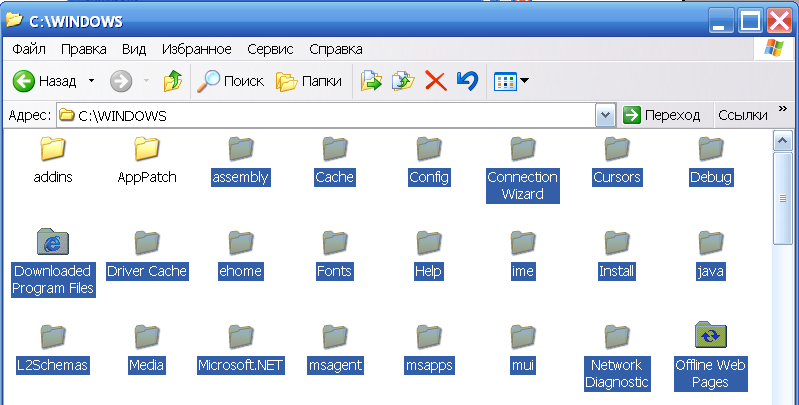
Task: Expand the Forward history dropdown arrow
Action: coord(146,80)
